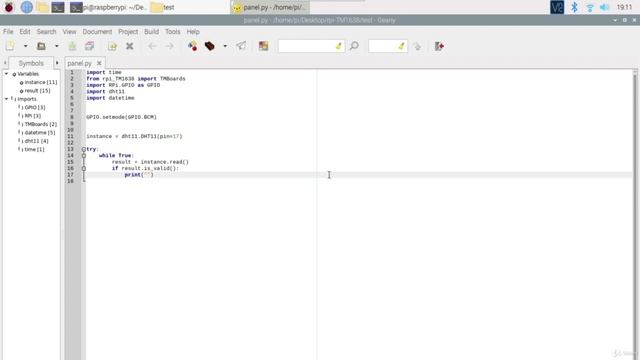Navigate forward one location

[169, 46]
